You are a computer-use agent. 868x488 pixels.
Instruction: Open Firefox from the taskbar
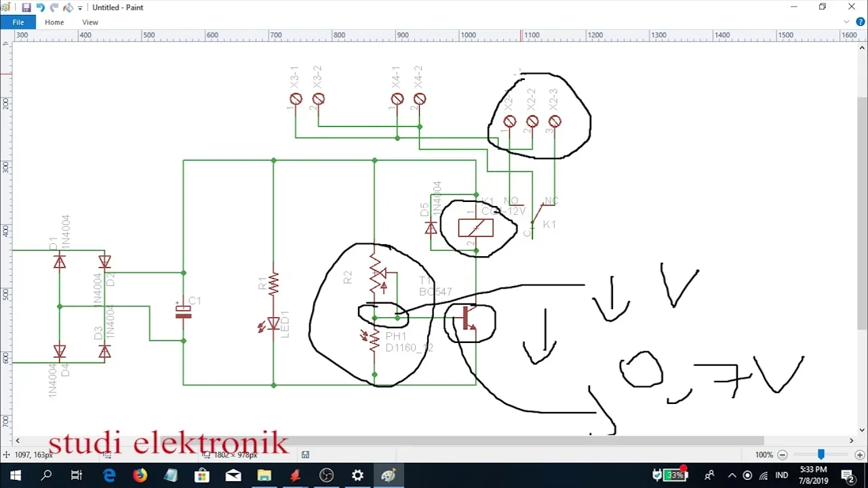[140, 475]
